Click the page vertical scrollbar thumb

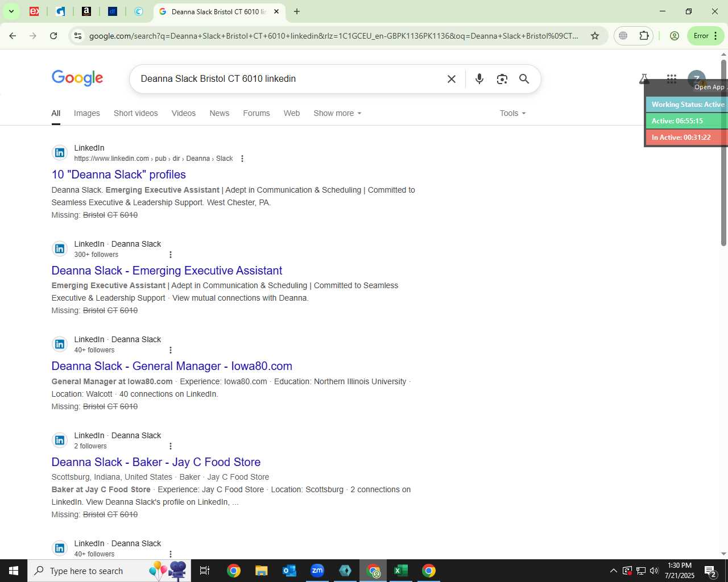pyautogui.click(x=723, y=152)
